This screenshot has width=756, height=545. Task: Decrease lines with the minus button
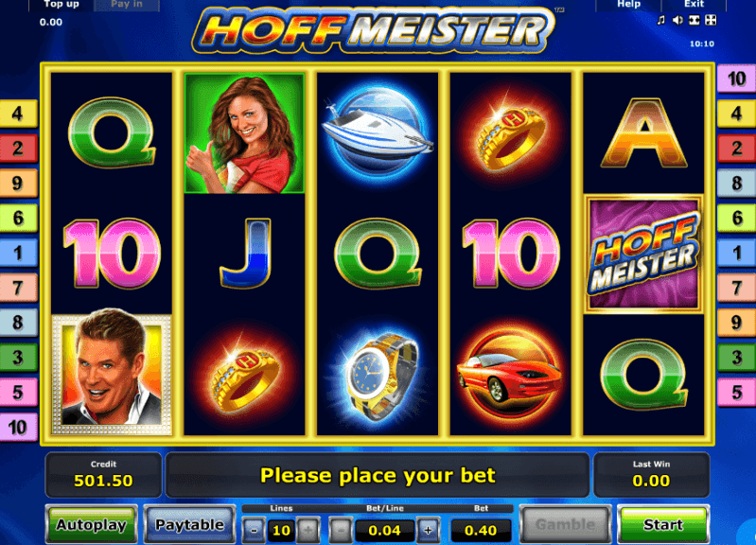(x=254, y=531)
